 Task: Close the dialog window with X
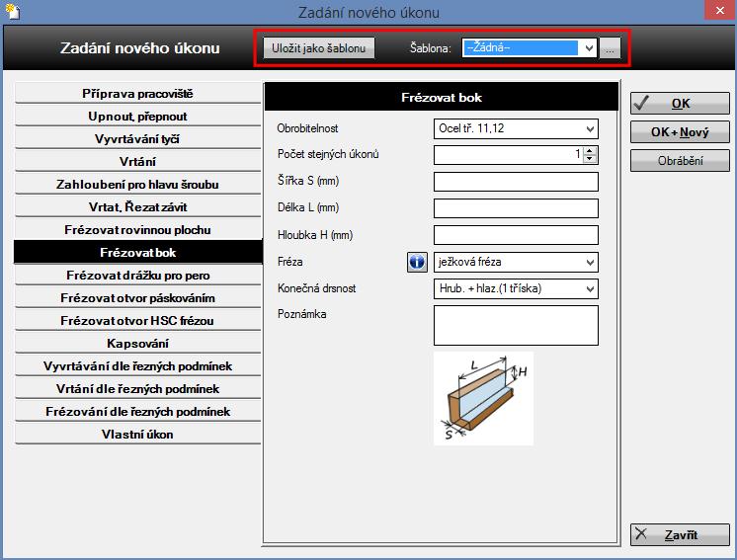(x=719, y=10)
